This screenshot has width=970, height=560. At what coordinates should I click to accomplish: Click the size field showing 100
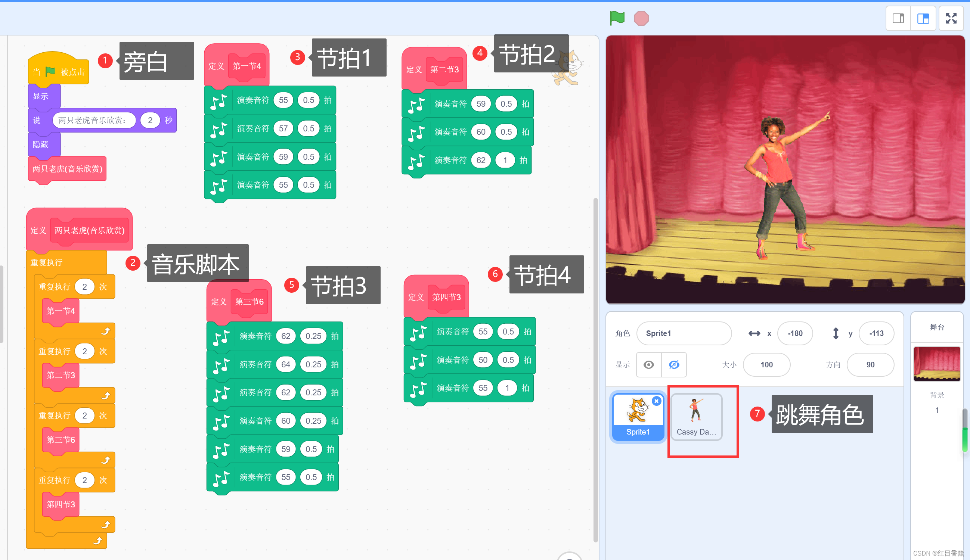point(766,365)
